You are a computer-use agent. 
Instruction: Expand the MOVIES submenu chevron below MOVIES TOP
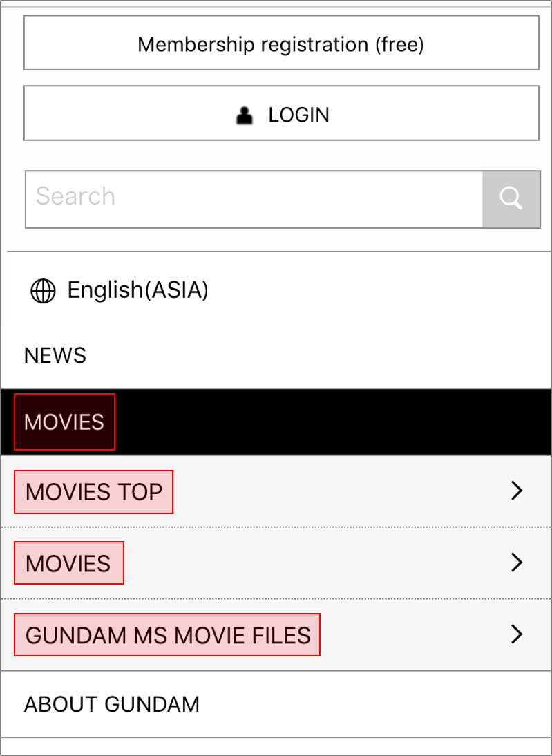click(x=516, y=563)
